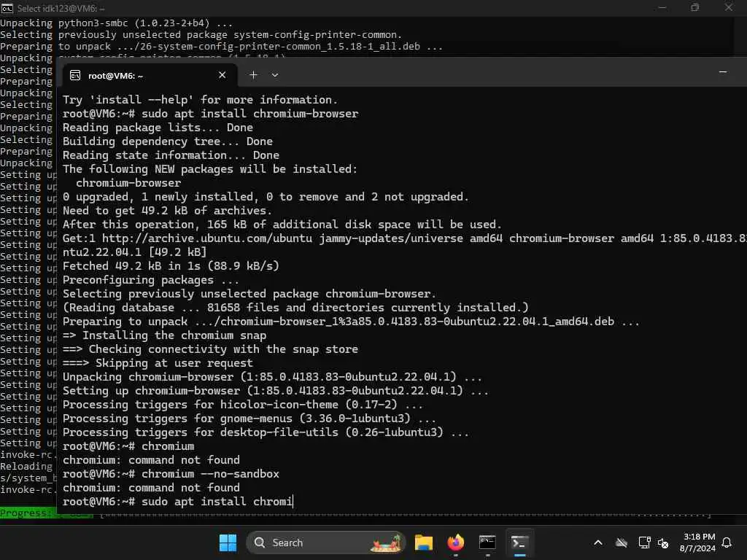Close the idk123@VM6 console window

point(729,7)
